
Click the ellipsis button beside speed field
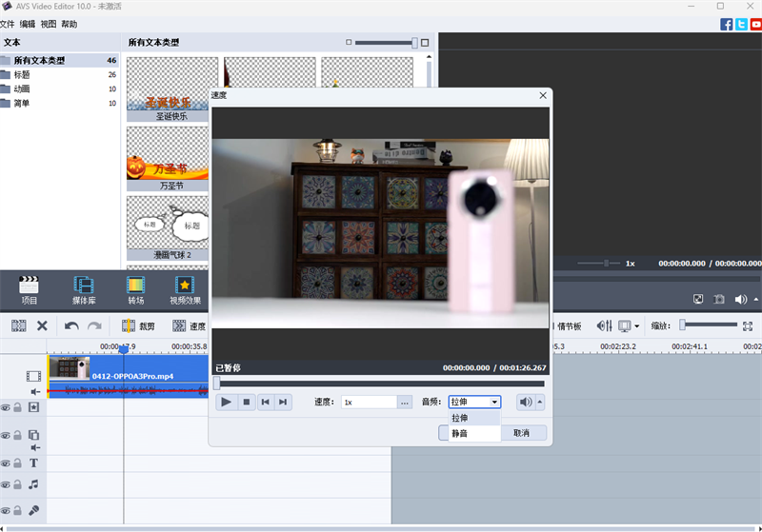click(x=404, y=402)
